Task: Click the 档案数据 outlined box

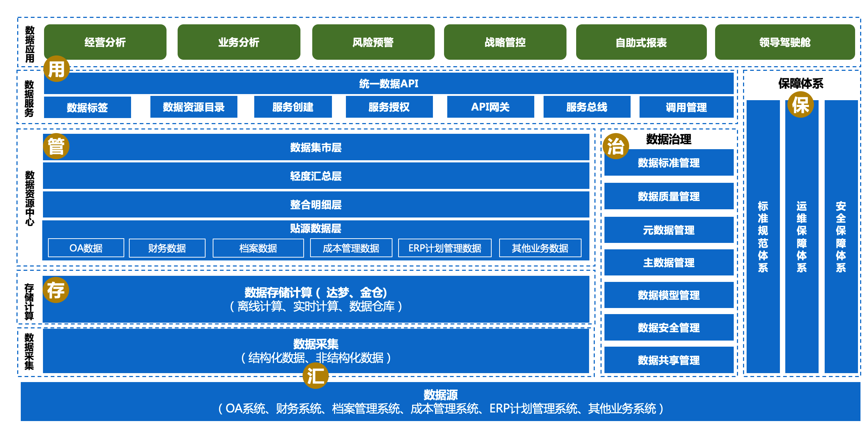Action: click(x=258, y=248)
